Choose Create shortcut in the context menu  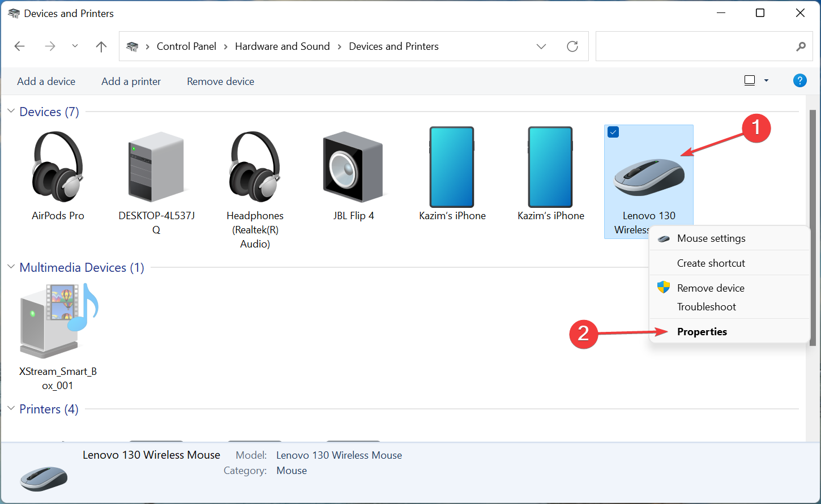[729, 263]
